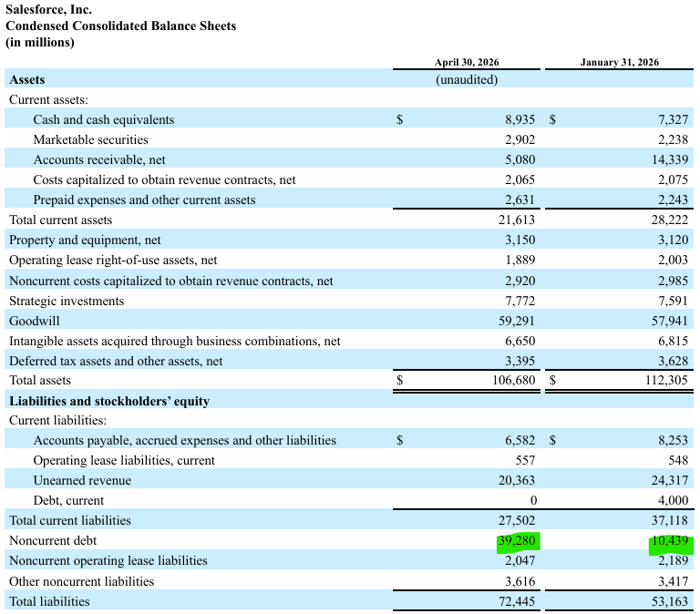The height and width of the screenshot is (614, 700).
Task: Click the "Assets" section heading
Action: click(27, 79)
